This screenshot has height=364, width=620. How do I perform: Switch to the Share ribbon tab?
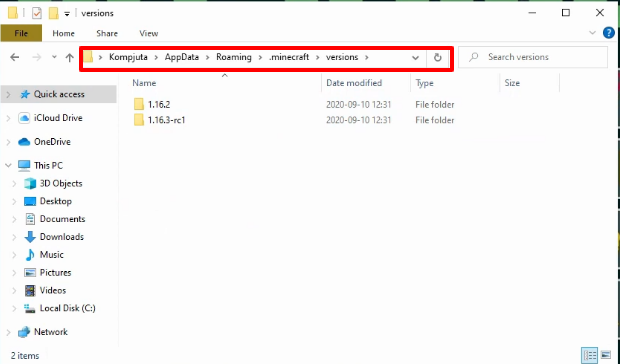pos(107,34)
